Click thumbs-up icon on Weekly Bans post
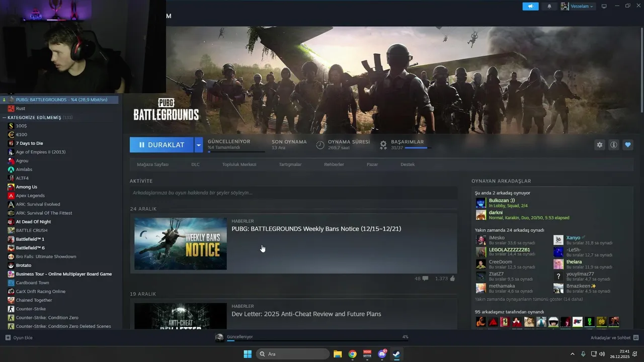Screen dimensions: 644x362 pos(452,278)
